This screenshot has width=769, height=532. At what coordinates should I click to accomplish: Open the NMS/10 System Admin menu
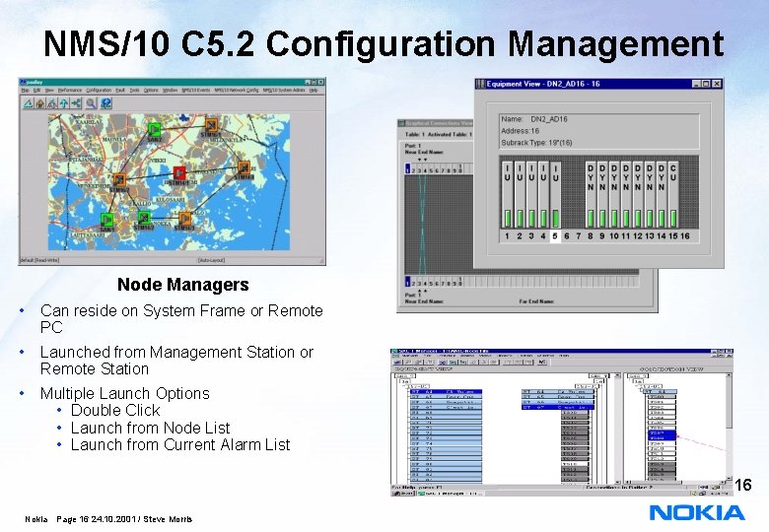284,90
